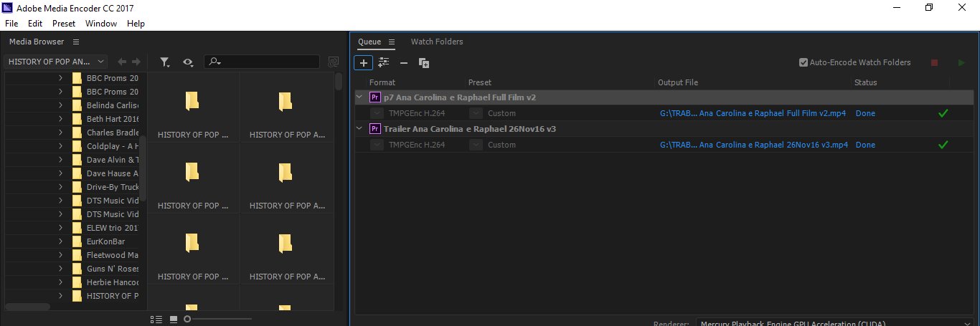Click the EurKonBar folder icon

tap(77, 241)
